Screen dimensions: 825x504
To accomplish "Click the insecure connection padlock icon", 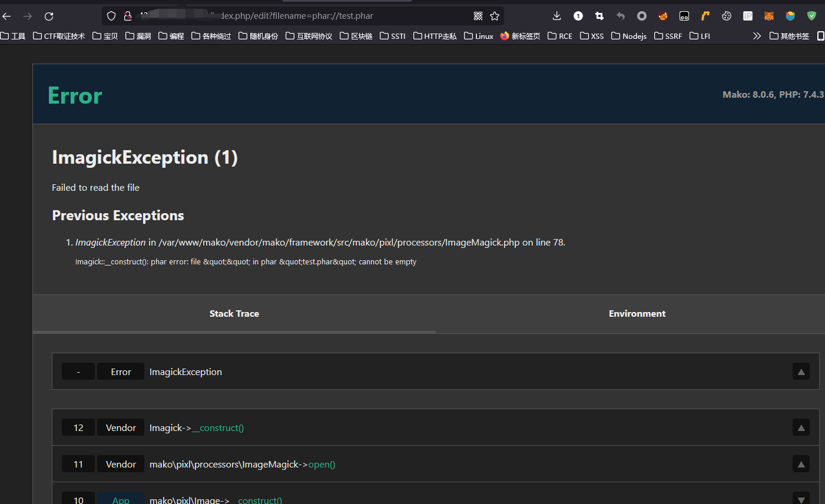I will pyautogui.click(x=127, y=16).
